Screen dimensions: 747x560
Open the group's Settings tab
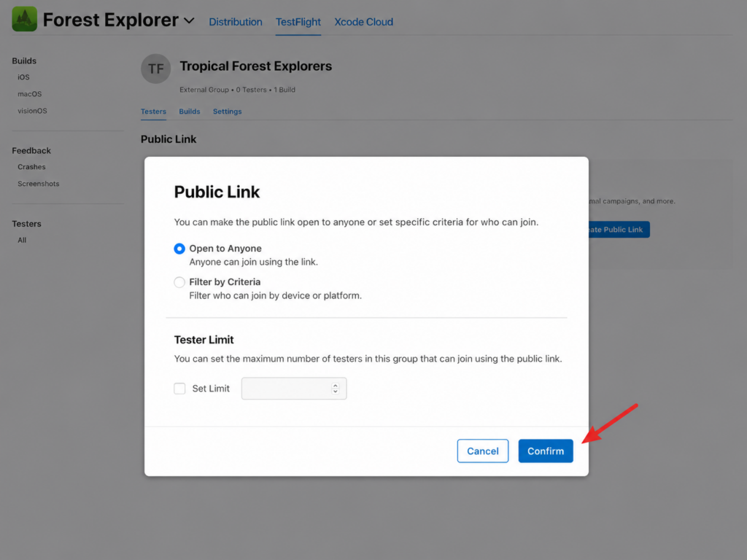(228, 112)
